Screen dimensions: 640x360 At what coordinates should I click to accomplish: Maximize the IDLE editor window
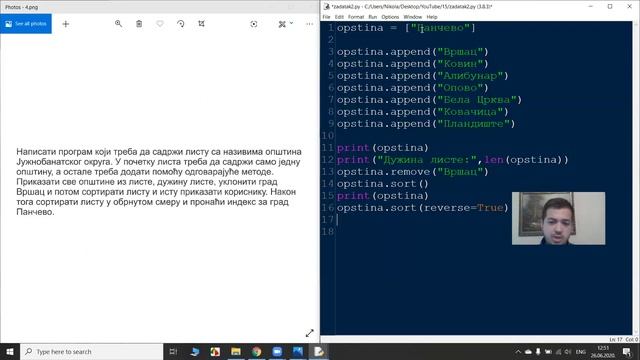coord(610,6)
